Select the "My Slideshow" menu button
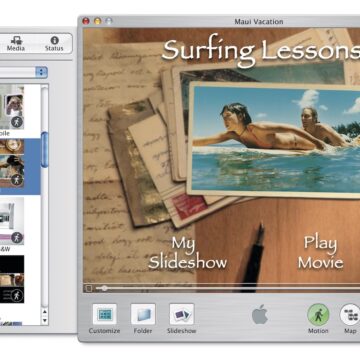 click(187, 252)
